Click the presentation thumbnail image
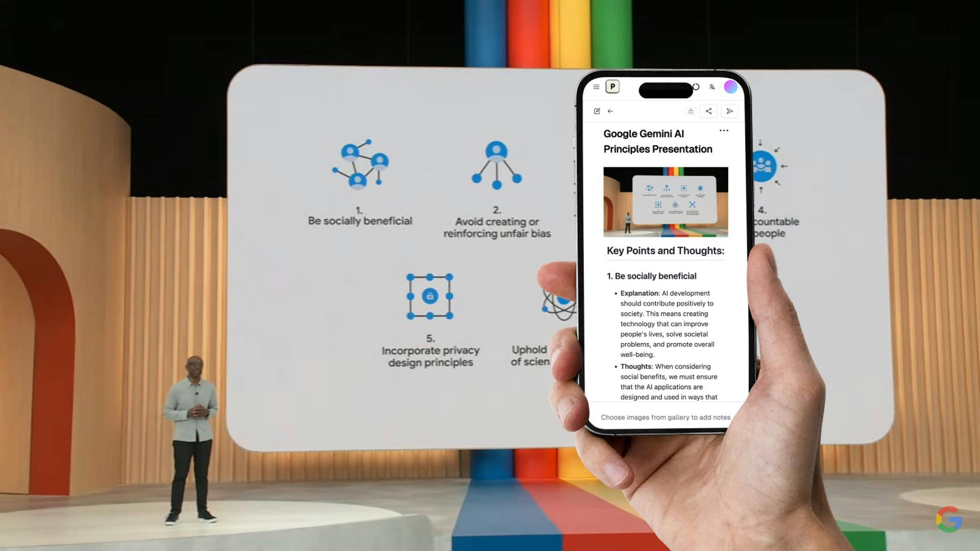980x551 pixels. tap(665, 202)
